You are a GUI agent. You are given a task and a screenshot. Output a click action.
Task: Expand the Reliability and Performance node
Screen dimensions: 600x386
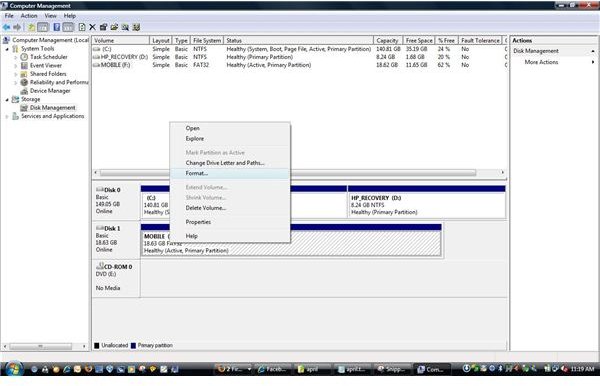16,83
